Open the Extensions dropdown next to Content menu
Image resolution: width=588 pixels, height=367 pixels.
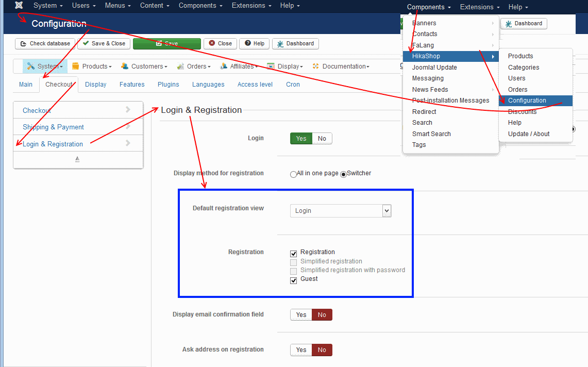[251, 6]
